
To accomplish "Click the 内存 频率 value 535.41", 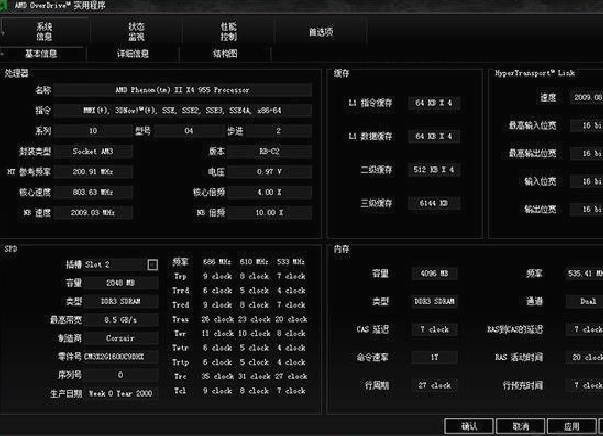I will pos(585,273).
